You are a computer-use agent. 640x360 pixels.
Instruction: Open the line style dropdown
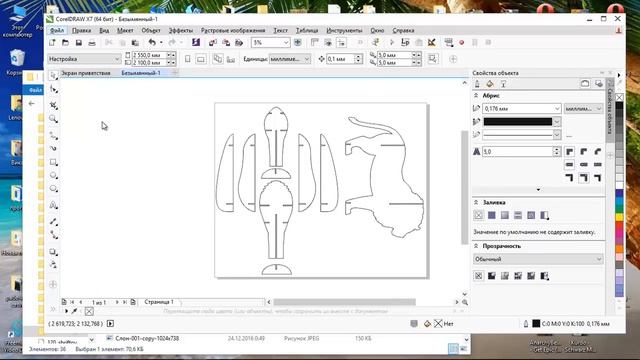pos(557,135)
